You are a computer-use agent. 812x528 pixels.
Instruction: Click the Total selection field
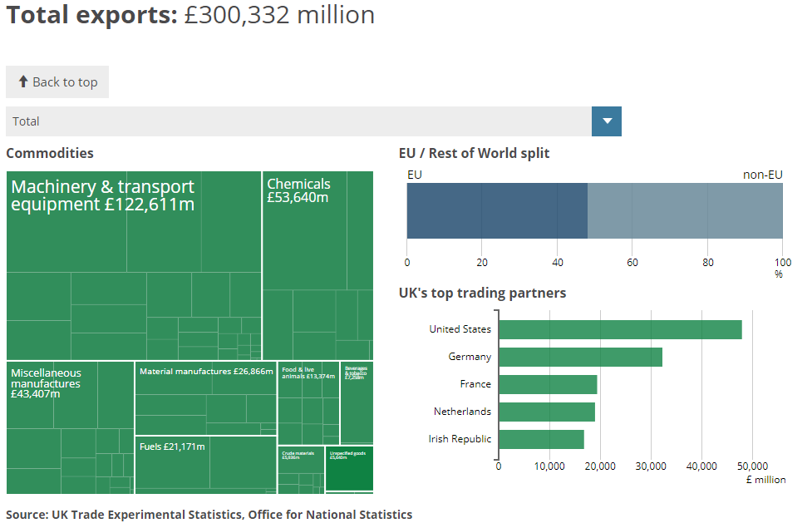[298, 121]
